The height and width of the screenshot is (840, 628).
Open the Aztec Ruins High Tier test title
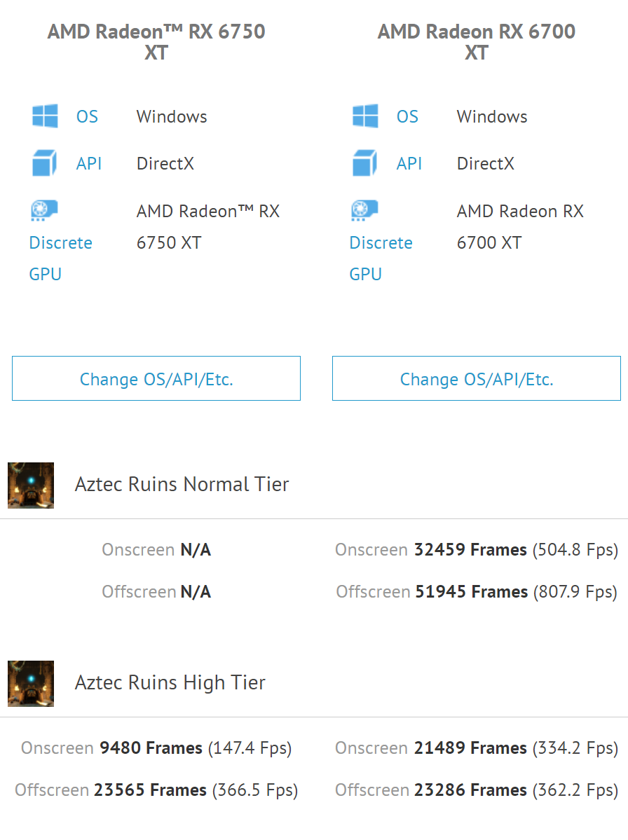pyautogui.click(x=170, y=682)
